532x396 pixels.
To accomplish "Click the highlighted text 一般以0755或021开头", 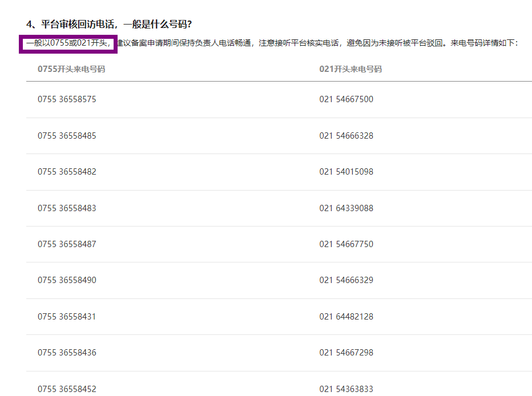I will (x=68, y=43).
